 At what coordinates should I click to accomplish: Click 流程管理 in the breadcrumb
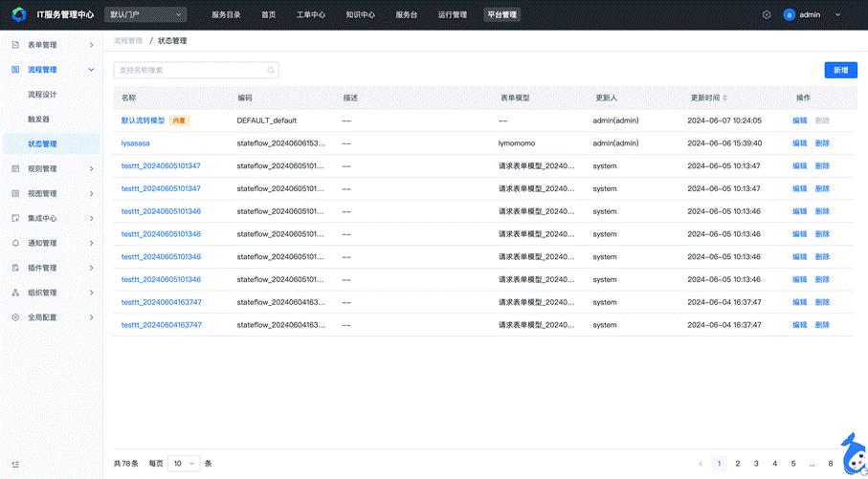[128, 41]
